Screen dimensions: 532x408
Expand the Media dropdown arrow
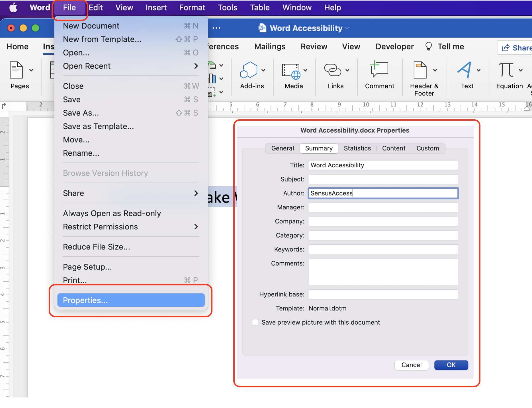(x=306, y=70)
